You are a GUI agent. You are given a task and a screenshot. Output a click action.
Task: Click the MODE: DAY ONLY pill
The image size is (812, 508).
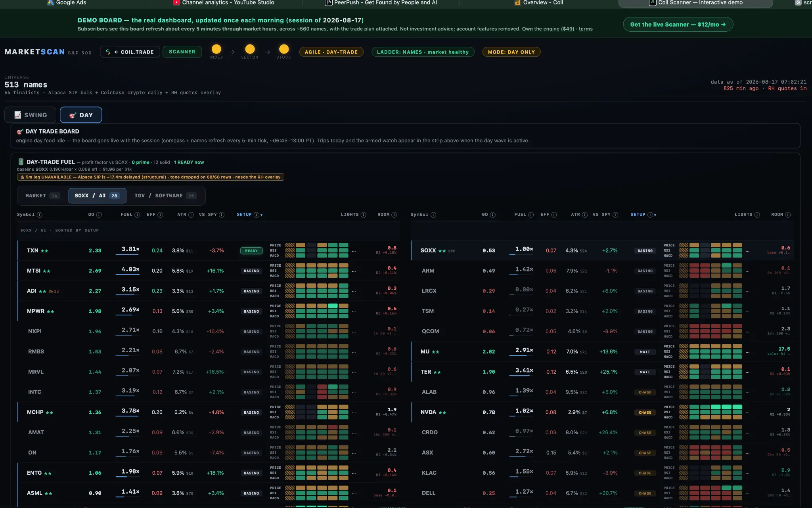(x=511, y=52)
